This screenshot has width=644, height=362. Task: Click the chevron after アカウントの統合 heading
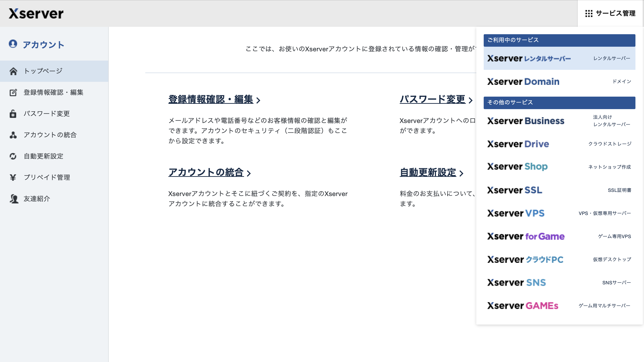click(x=249, y=173)
